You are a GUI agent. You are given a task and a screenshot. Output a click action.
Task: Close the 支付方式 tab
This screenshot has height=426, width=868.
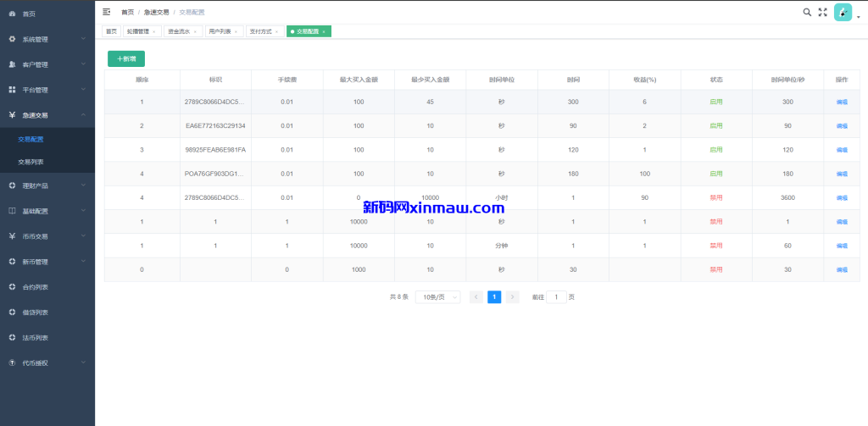tap(277, 31)
